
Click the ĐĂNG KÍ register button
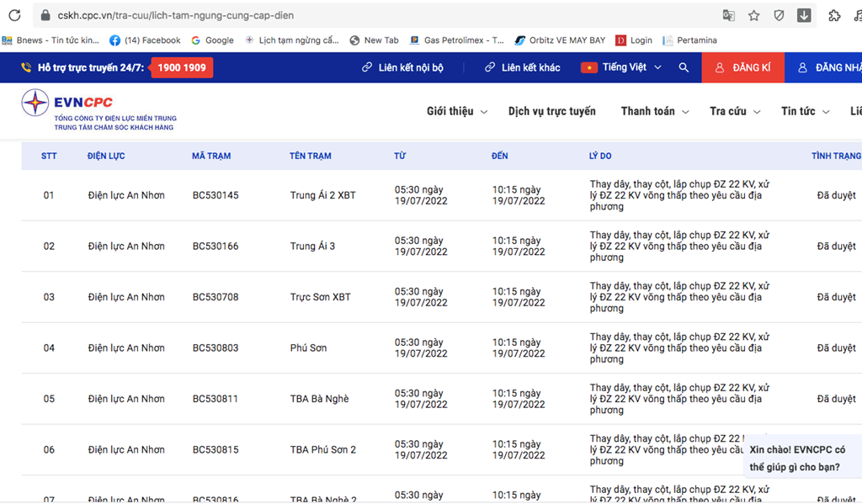click(x=742, y=67)
